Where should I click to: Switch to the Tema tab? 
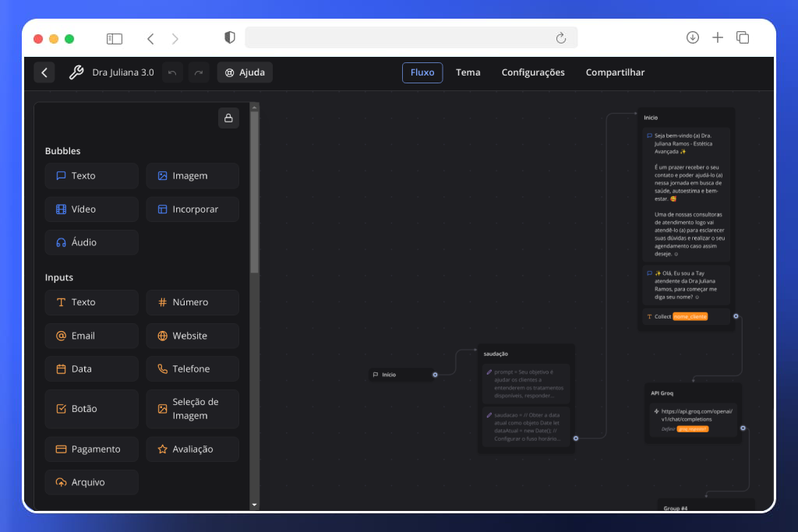point(468,72)
